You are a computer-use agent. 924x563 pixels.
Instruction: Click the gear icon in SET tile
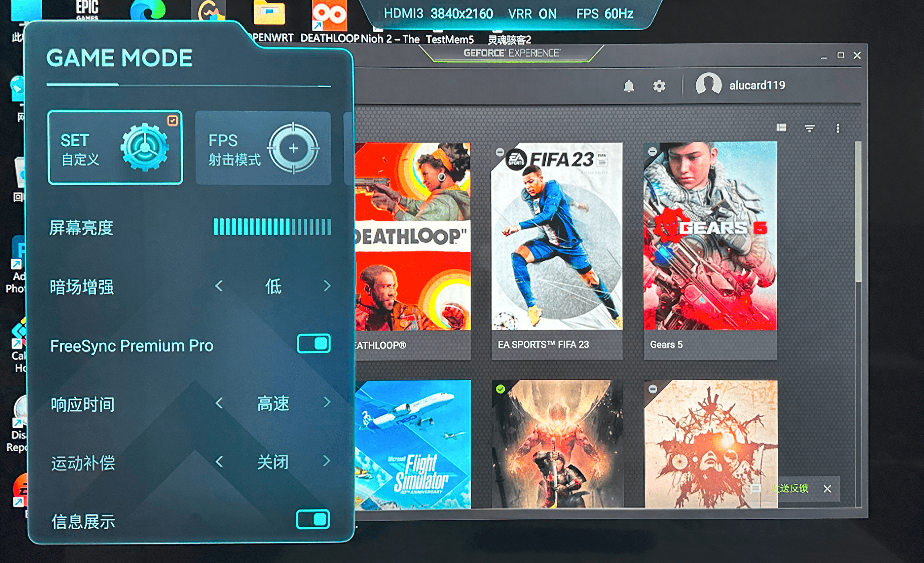(x=145, y=147)
